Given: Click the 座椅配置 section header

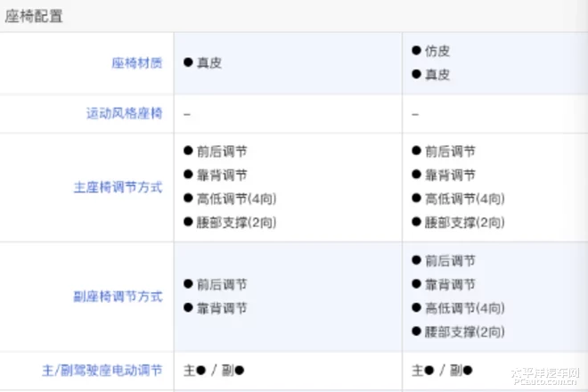Looking at the screenshot, I should click(34, 16).
